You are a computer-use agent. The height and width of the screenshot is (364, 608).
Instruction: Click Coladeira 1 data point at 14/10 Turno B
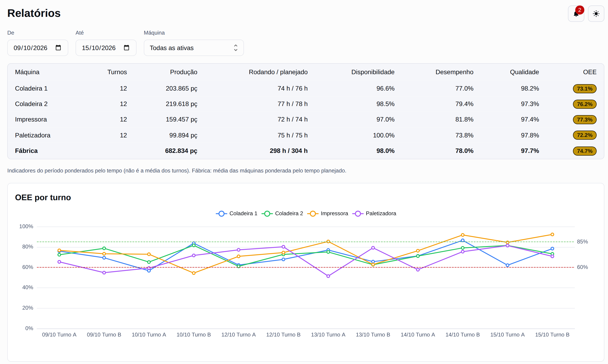[x=462, y=240]
